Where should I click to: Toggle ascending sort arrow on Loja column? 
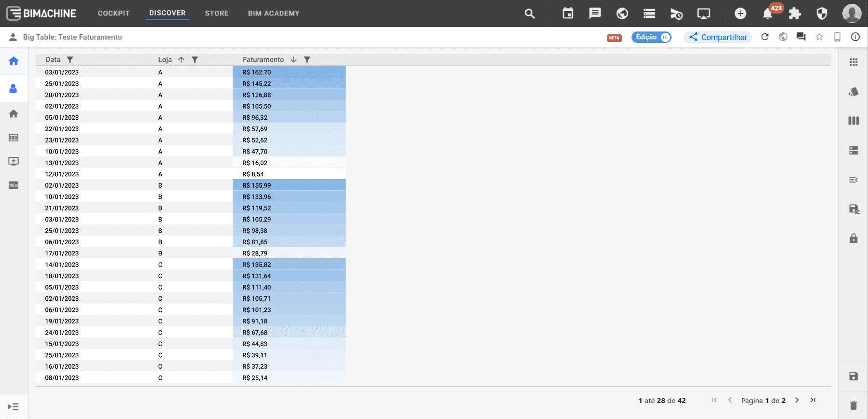click(182, 59)
